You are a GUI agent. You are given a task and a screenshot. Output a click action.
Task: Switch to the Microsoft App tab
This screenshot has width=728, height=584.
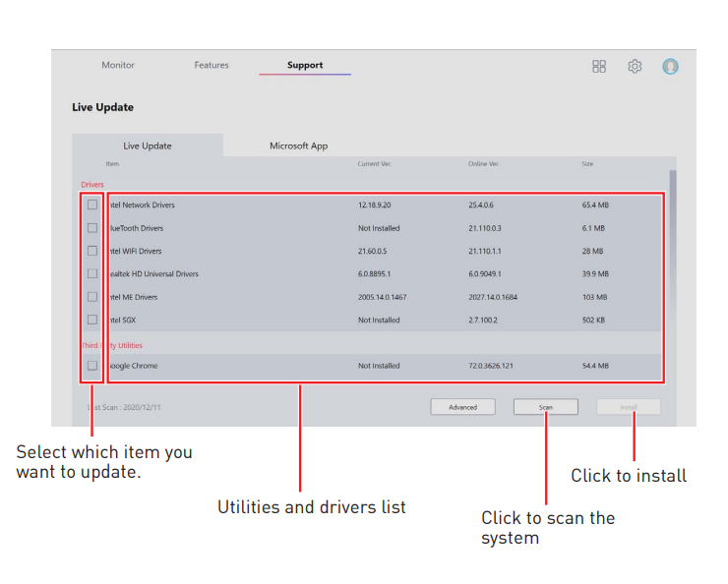point(299,146)
